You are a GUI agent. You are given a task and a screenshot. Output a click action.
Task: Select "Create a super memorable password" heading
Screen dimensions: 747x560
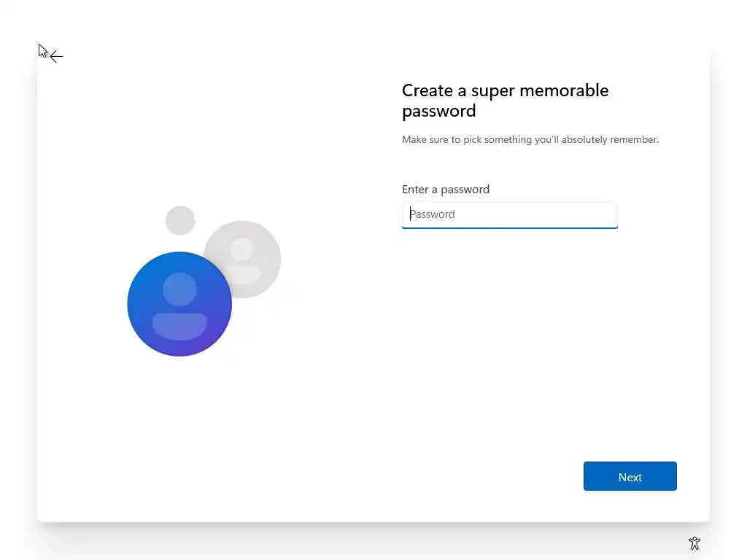(x=505, y=101)
